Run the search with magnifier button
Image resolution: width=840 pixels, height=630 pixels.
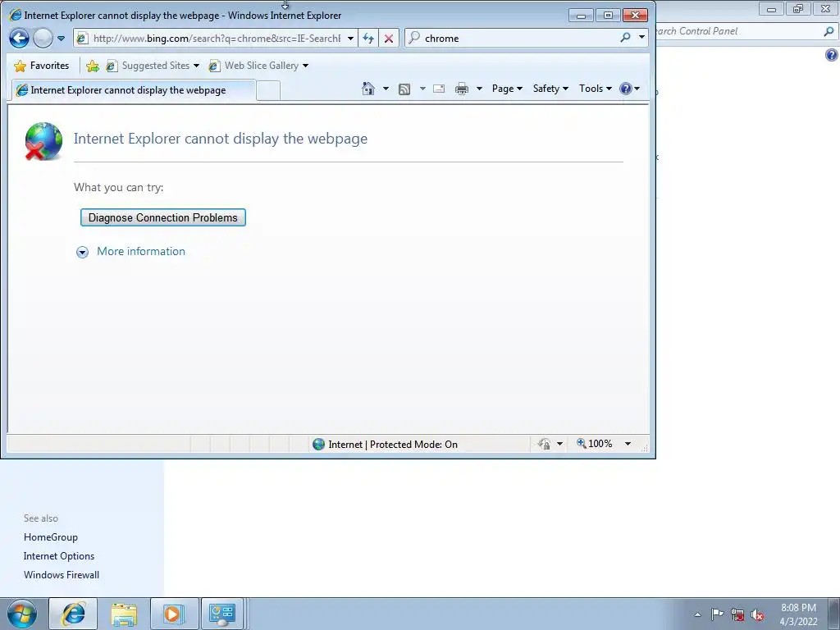(x=625, y=38)
